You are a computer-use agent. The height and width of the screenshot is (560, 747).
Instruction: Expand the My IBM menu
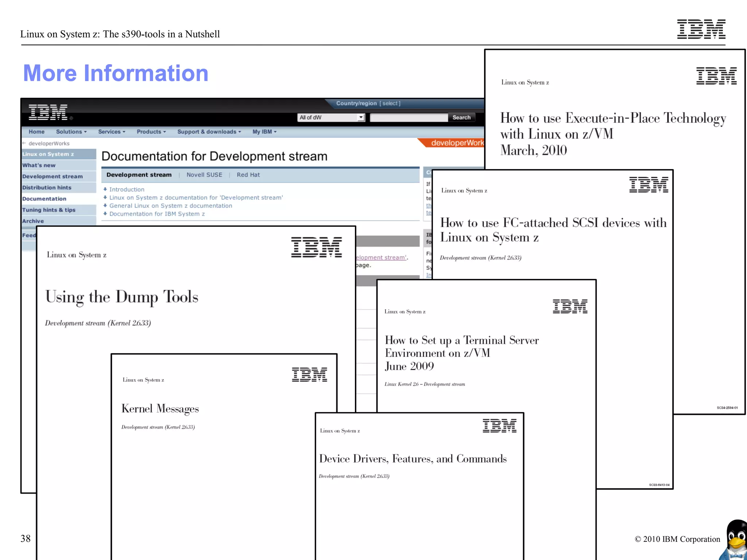coord(264,132)
